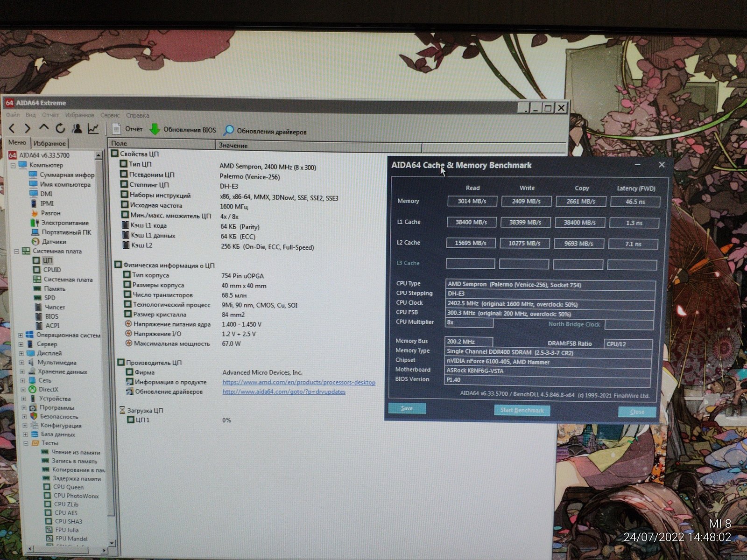The width and height of the screenshot is (747, 560).
Task: Open the Сервис menu
Action: pos(110,115)
